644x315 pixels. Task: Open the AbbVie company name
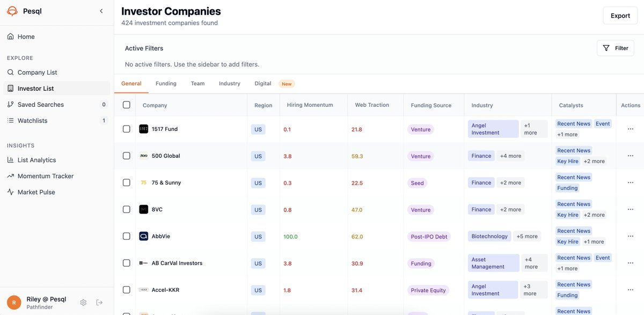click(x=161, y=236)
